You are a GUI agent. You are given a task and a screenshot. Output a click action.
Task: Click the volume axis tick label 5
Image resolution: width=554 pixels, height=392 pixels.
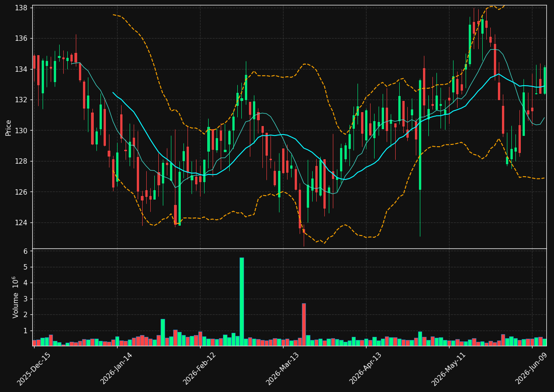[26, 267]
